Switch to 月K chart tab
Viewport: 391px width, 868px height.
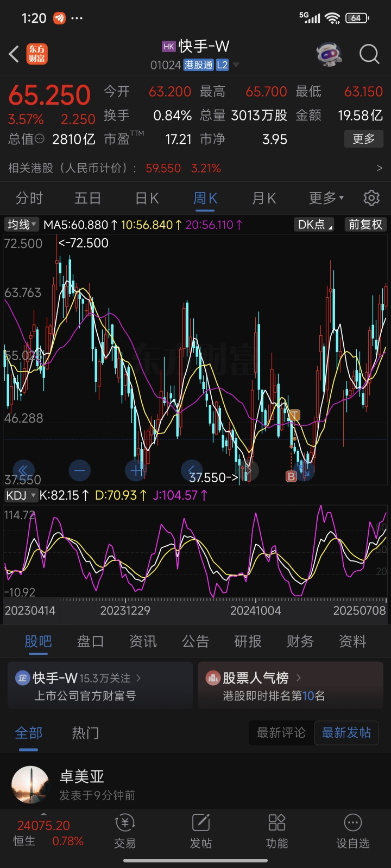click(264, 198)
